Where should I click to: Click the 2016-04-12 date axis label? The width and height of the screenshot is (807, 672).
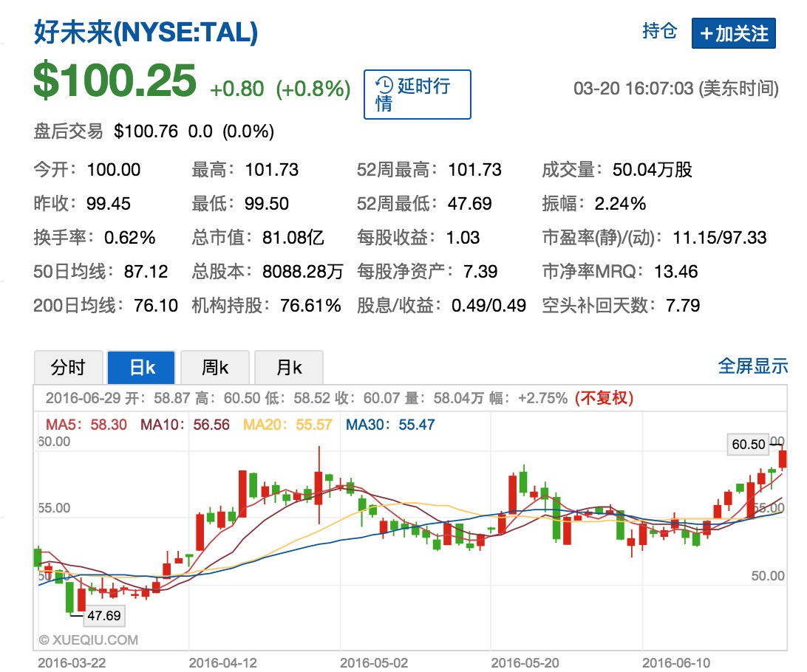223,662
